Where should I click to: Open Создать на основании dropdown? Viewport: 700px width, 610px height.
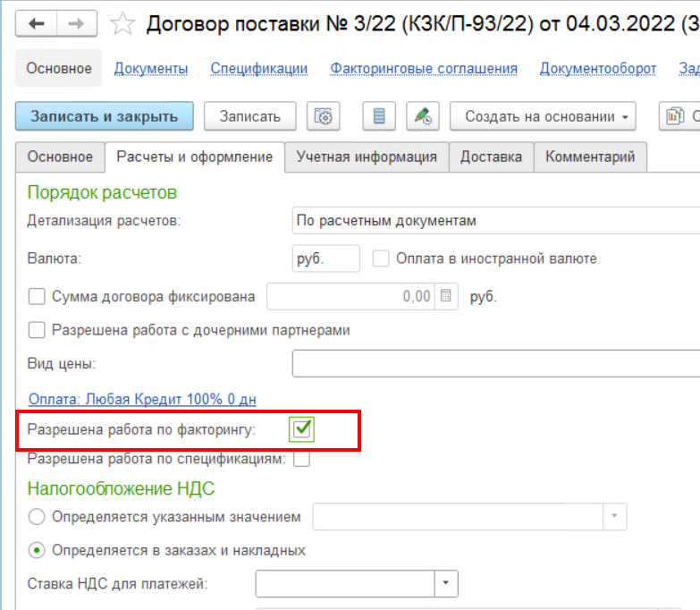[543, 116]
